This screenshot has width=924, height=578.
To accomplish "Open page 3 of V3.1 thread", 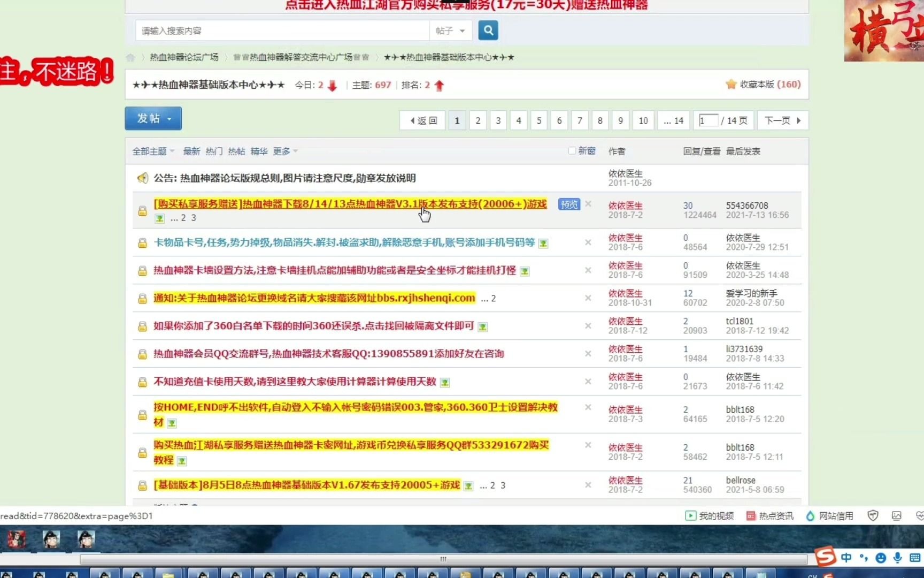I will coord(194,218).
